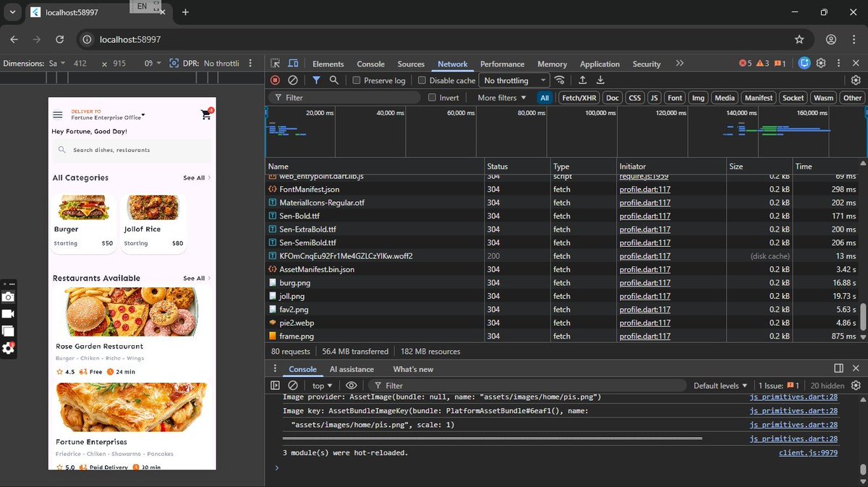Filter requests by CSS type

(x=634, y=98)
